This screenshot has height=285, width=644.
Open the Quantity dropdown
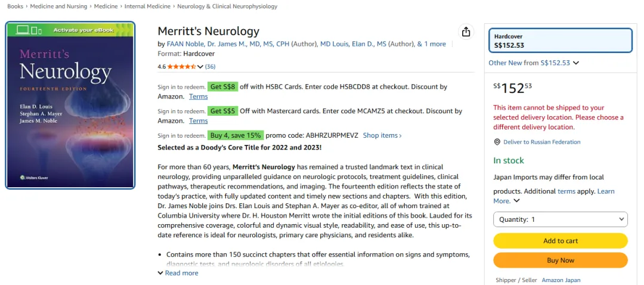pyautogui.click(x=560, y=219)
